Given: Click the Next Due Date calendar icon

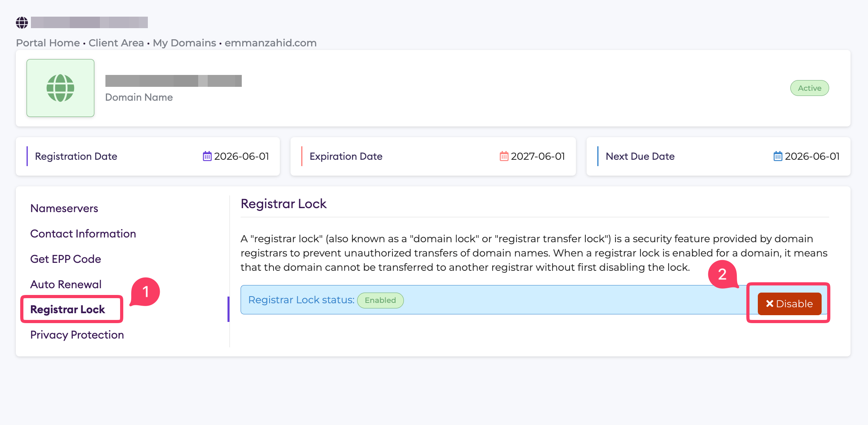Looking at the screenshot, I should (x=778, y=156).
